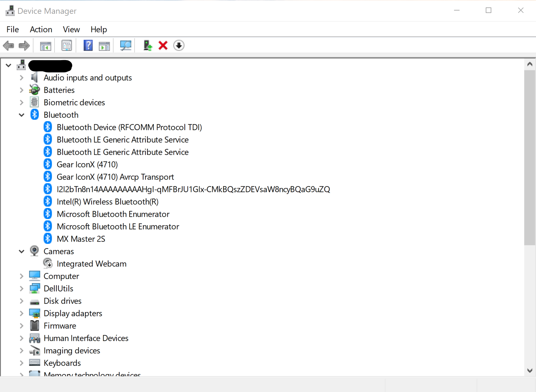Click the Integrated Webcam device icon
The height and width of the screenshot is (392, 536).
pyautogui.click(x=48, y=264)
